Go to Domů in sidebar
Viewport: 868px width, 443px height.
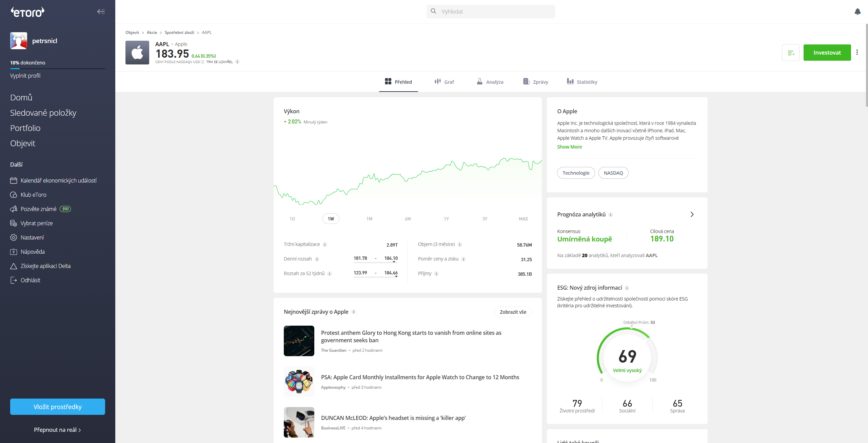21,97
